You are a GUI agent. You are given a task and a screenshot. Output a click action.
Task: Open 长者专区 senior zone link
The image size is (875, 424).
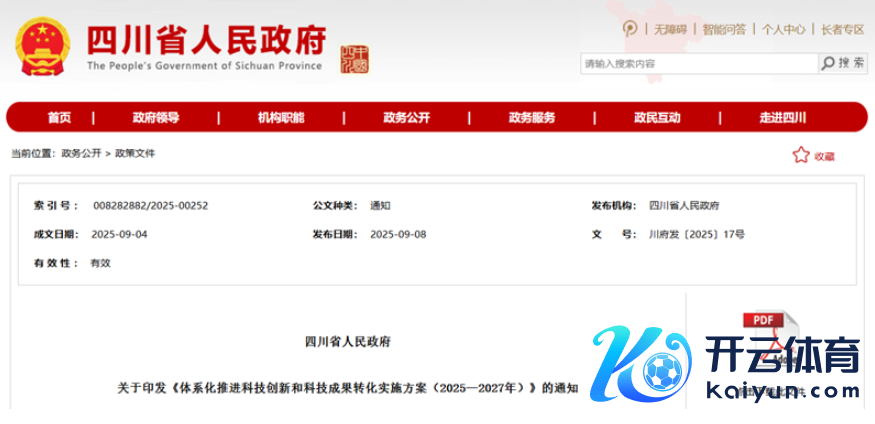[x=842, y=30]
